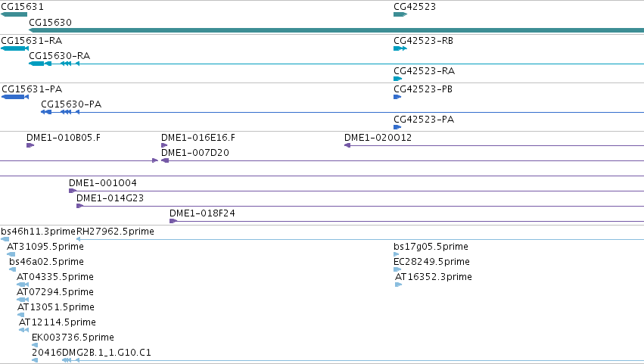The image size is (644, 364).
Task: Click the CG42523 gene arrow glyph
Action: pyautogui.click(x=400, y=14)
